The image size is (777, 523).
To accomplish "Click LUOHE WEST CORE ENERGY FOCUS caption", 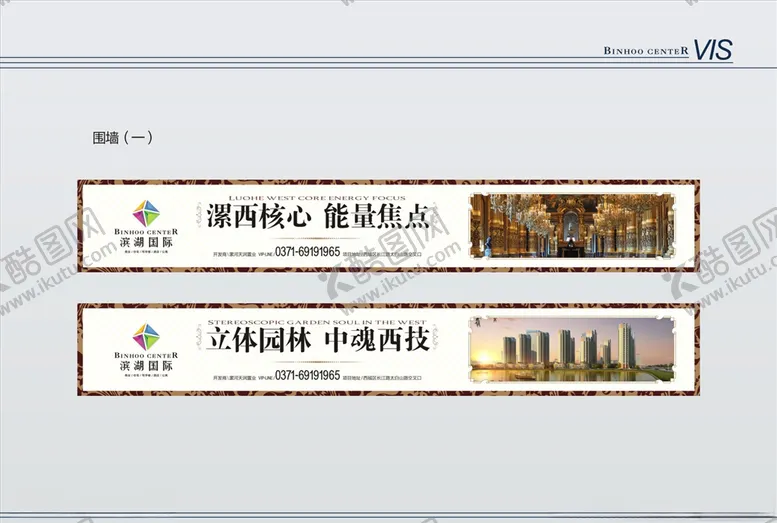I will 317,198.
